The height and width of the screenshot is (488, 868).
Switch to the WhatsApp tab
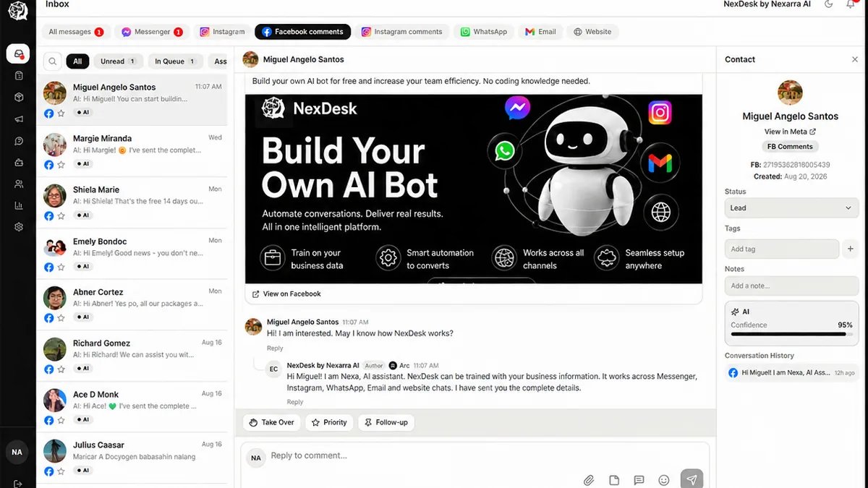point(484,32)
